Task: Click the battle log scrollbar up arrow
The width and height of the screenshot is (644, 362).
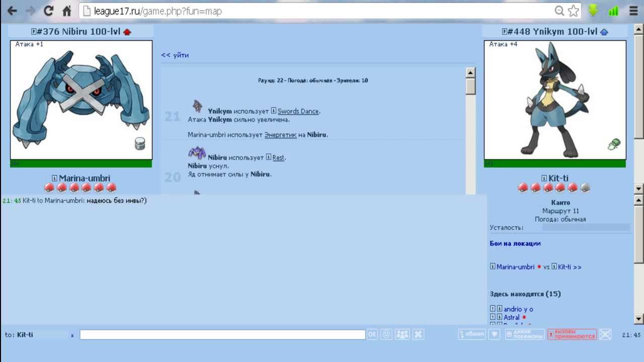Action: pos(470,73)
